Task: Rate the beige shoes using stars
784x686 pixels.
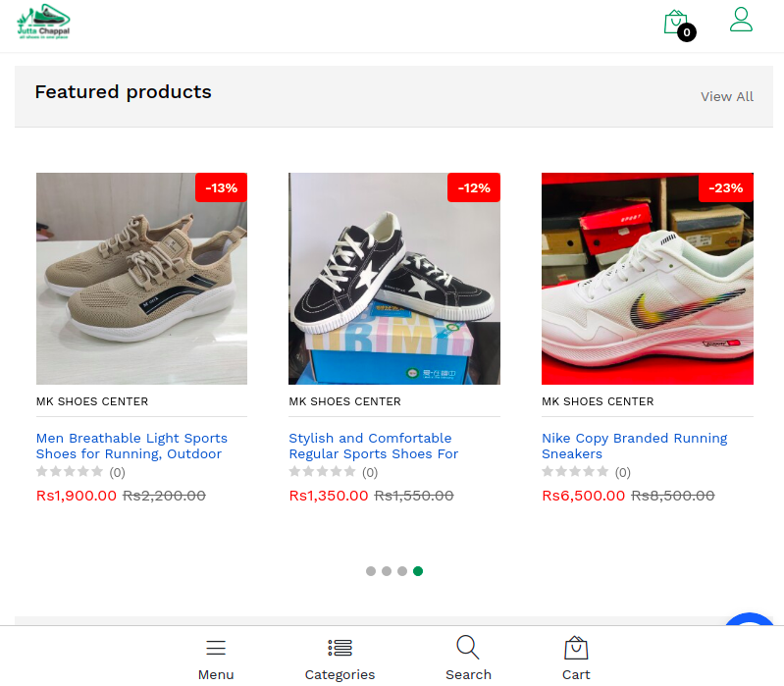Action: 70,472
